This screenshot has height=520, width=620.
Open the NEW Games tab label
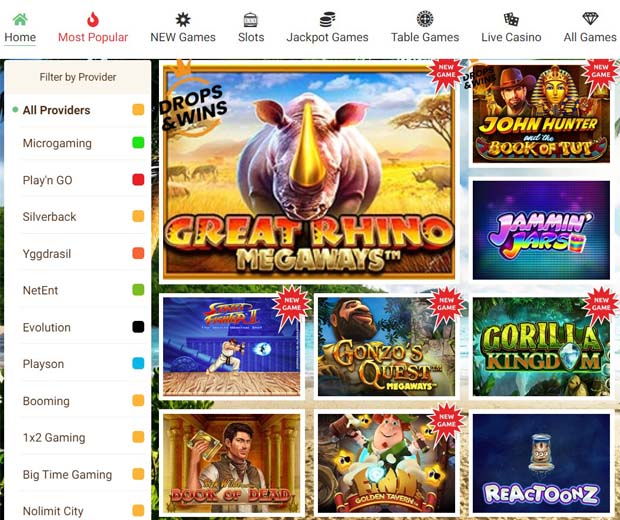click(183, 37)
